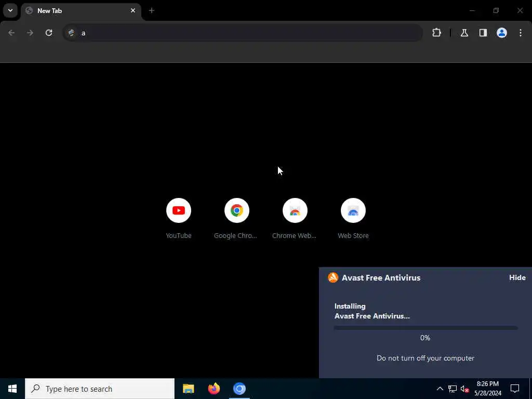The image size is (532, 399).
Task: Open the Chrome Web... shortcut tile
Action: (295, 219)
